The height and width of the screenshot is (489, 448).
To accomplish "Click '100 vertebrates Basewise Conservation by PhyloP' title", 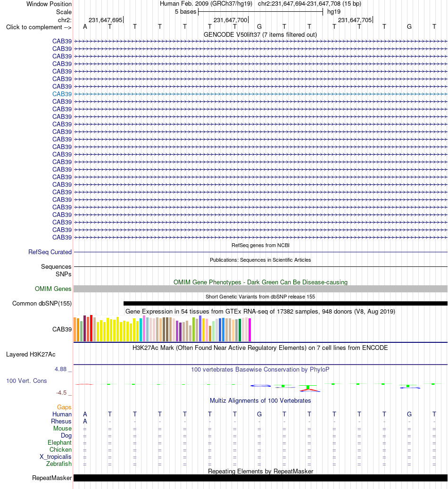I will coord(260,370).
